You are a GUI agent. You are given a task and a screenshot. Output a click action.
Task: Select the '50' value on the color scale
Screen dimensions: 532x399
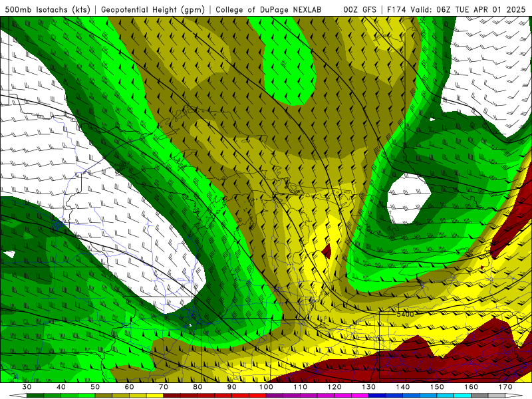[x=95, y=387]
